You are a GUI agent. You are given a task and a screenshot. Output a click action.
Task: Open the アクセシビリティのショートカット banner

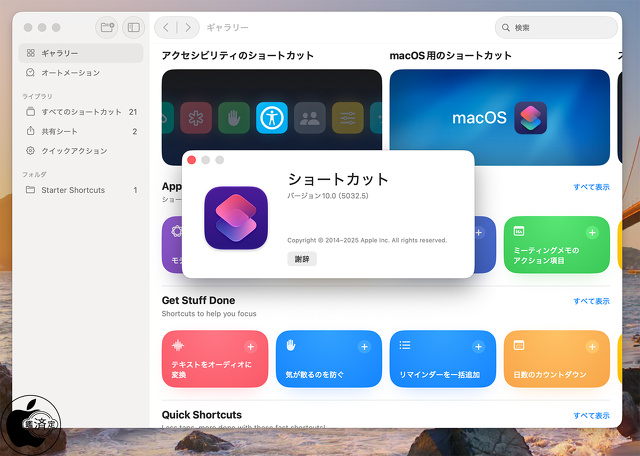pos(272,117)
